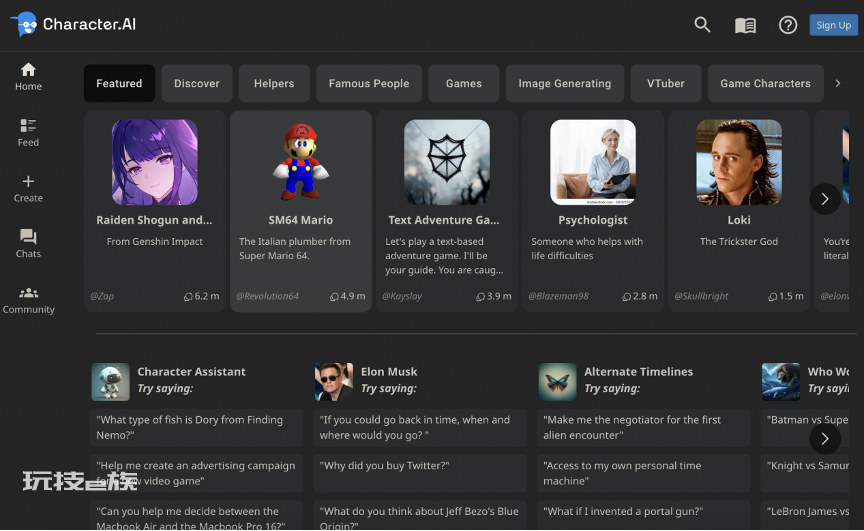Show more category tabs with chevron

pos(838,83)
